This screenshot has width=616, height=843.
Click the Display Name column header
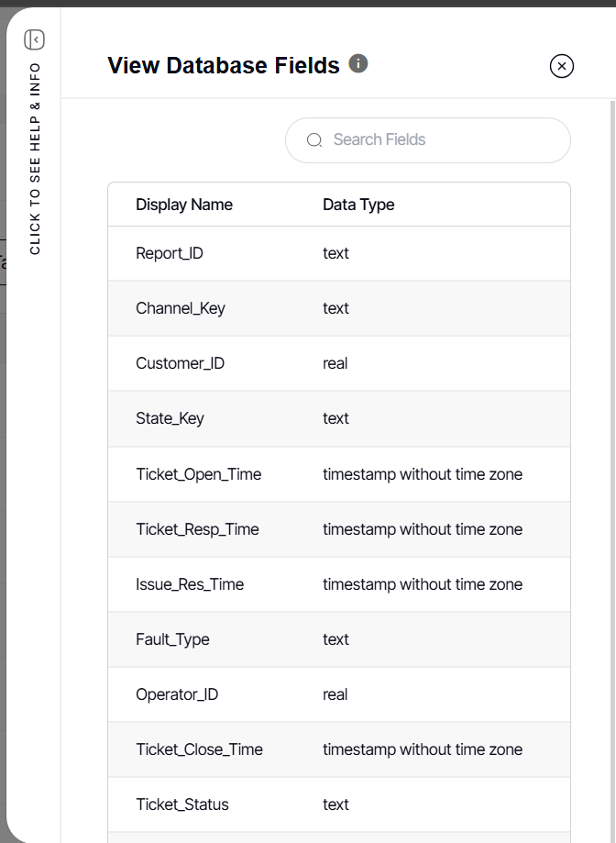(184, 204)
